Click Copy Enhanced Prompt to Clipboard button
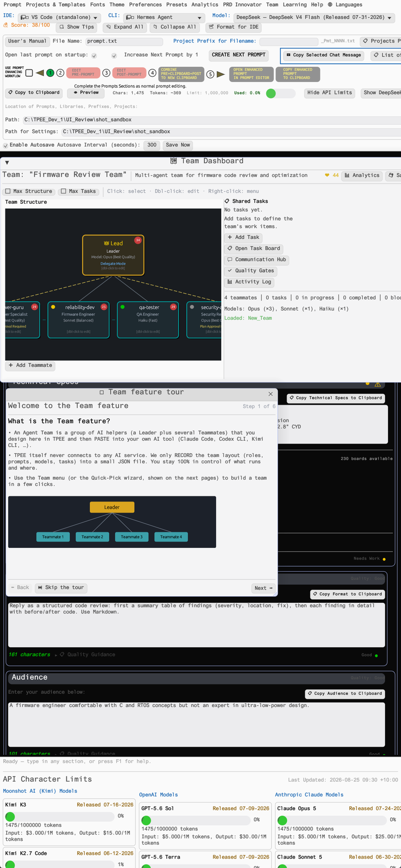Image resolution: width=401 pixels, height=868 pixels. (x=298, y=74)
